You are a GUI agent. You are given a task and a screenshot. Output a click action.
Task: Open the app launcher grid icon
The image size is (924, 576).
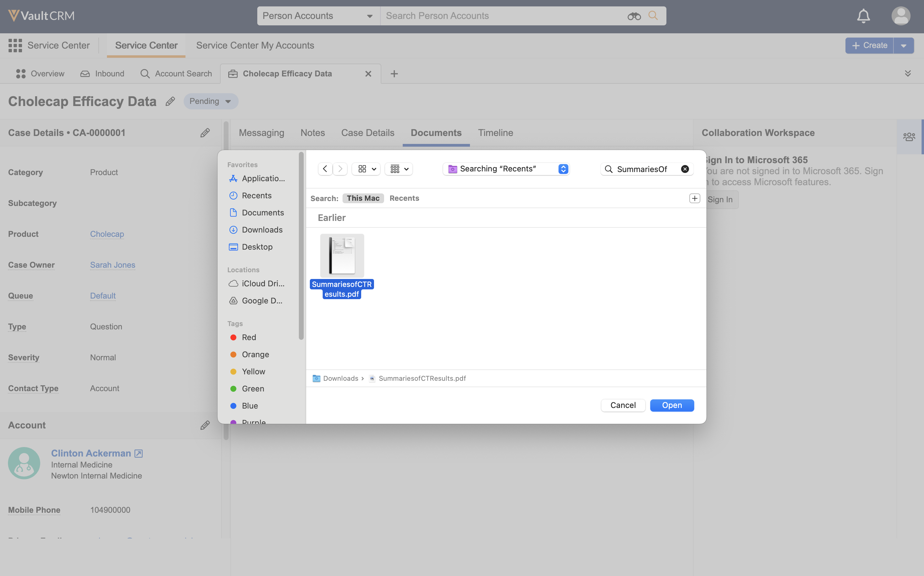pyautogui.click(x=15, y=45)
